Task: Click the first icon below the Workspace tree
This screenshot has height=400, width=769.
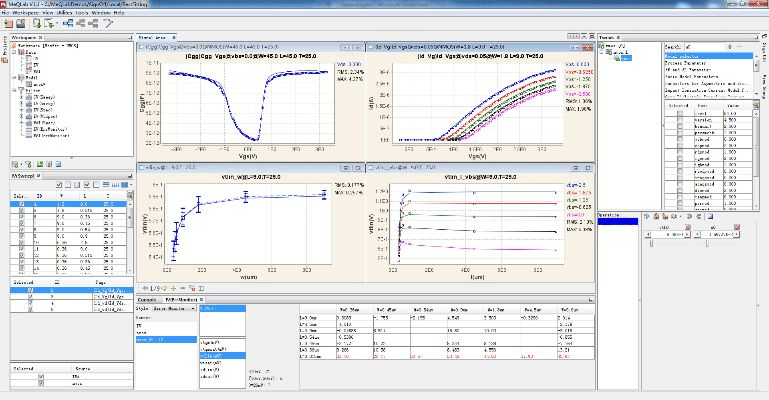Action: [13, 162]
